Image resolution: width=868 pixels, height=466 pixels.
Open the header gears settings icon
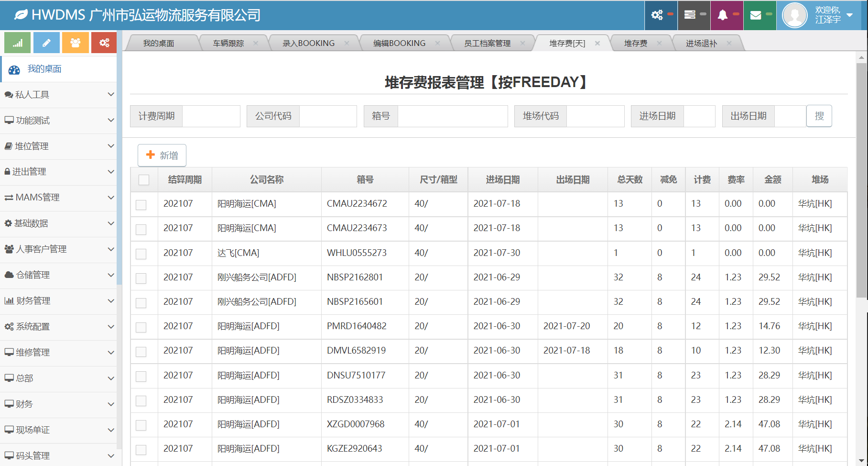point(657,15)
